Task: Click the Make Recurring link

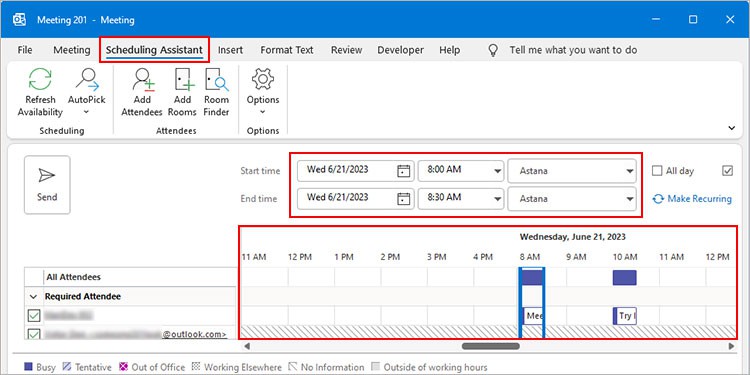Action: [692, 199]
